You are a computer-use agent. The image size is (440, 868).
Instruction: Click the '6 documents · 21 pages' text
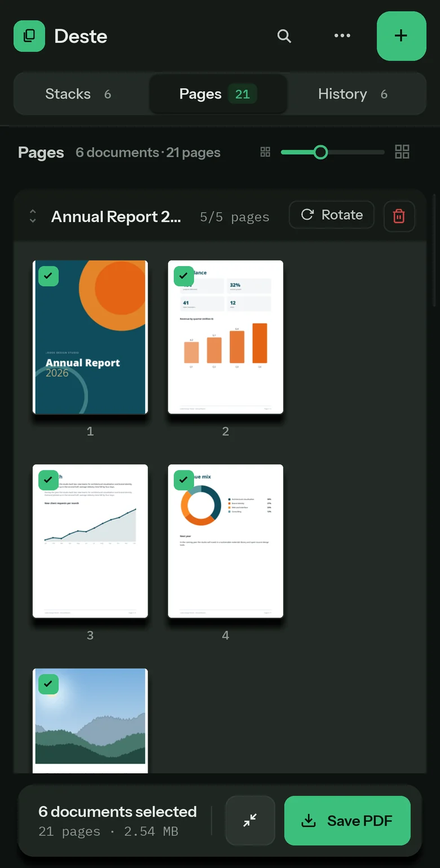[x=148, y=153]
